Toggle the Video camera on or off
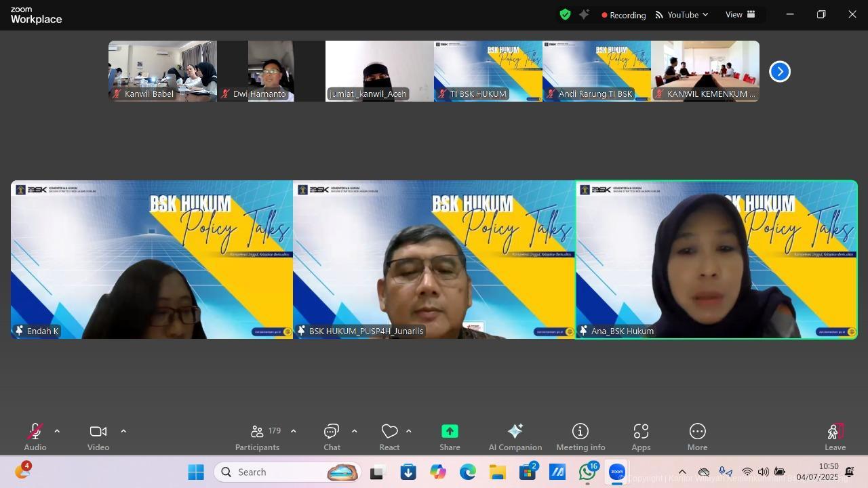 coord(98,436)
